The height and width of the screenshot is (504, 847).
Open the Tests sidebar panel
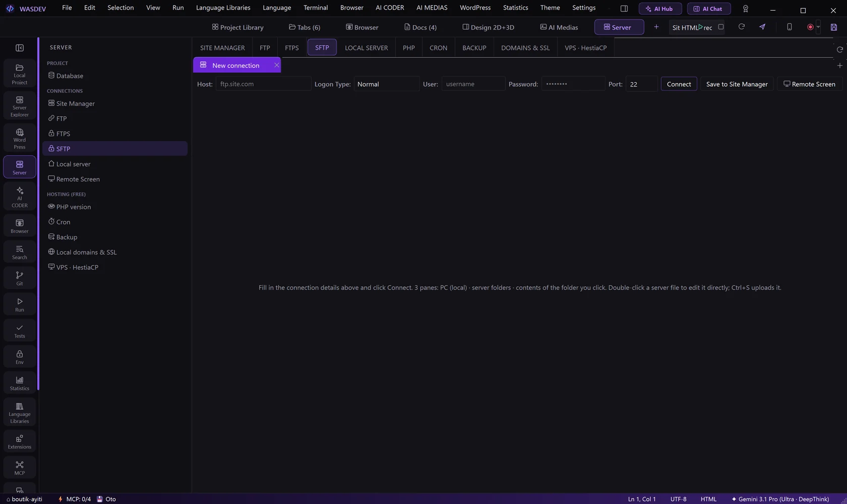tap(20, 331)
